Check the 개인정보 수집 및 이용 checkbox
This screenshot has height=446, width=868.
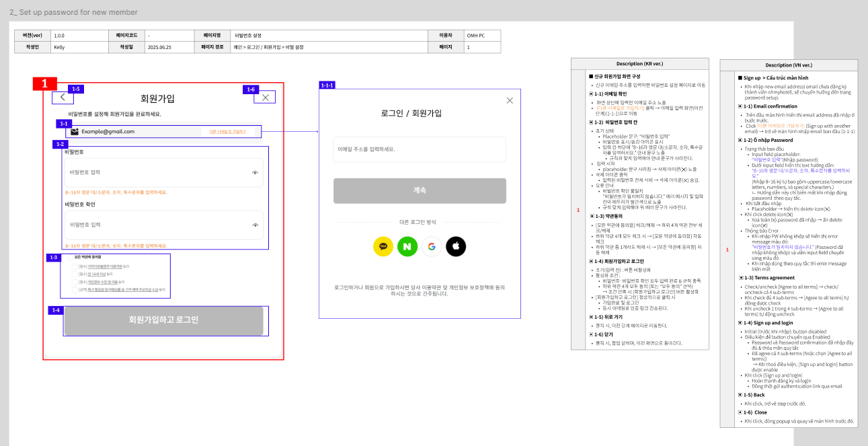tap(75, 282)
